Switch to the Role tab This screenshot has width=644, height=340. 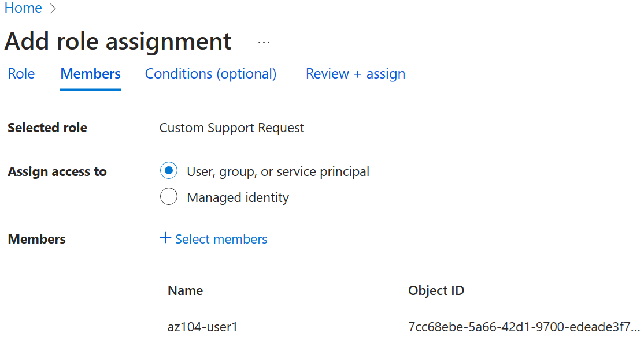(21, 74)
